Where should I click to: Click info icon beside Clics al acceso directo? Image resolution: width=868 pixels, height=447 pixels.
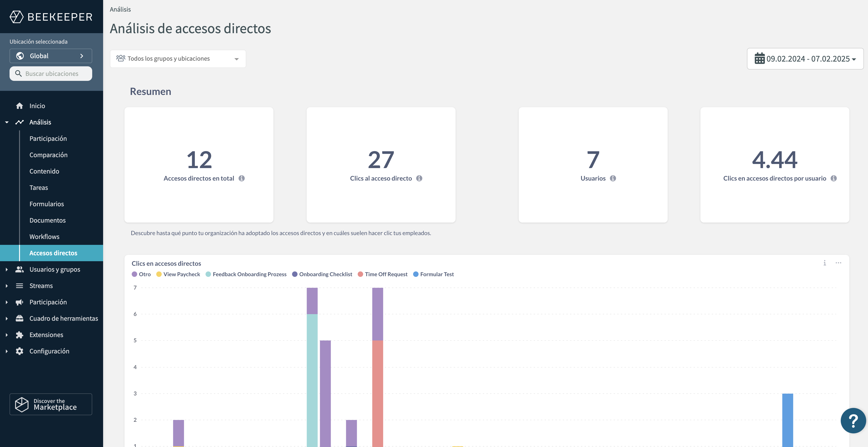point(419,178)
